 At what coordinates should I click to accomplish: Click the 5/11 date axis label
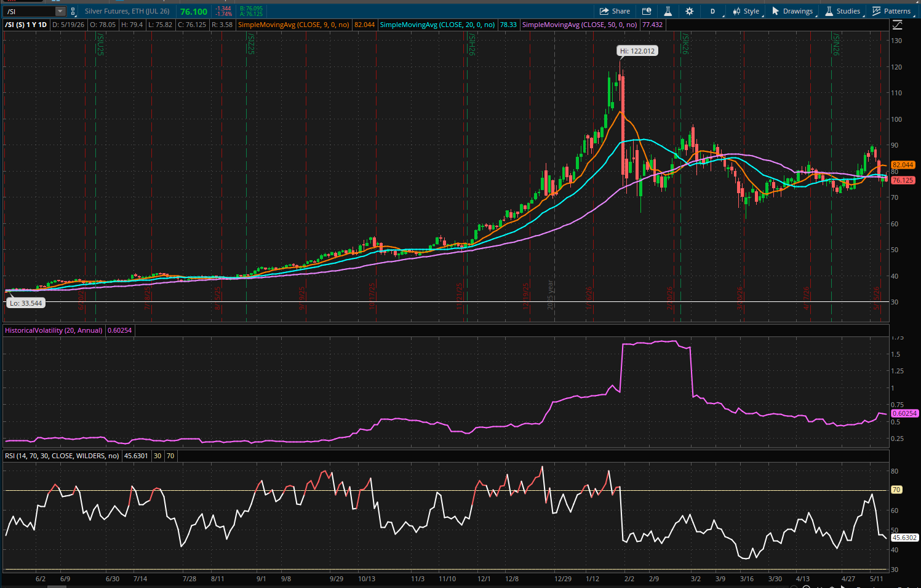tap(877, 579)
